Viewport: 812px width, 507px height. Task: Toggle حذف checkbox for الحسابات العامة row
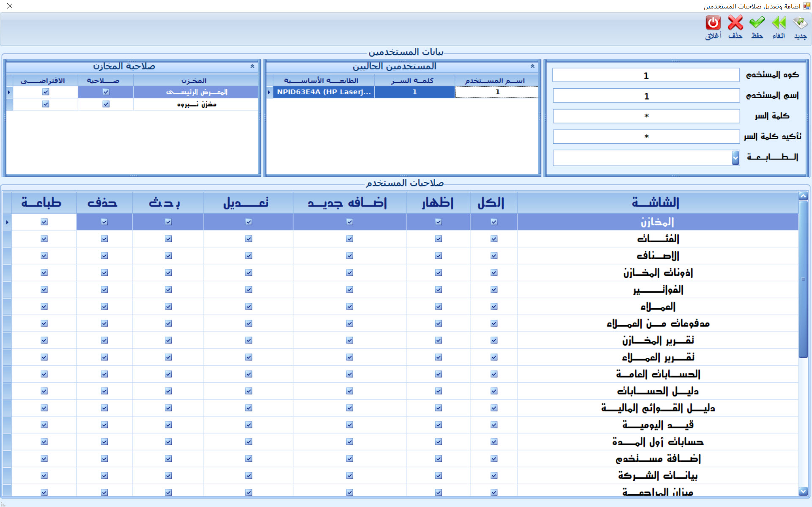click(104, 374)
